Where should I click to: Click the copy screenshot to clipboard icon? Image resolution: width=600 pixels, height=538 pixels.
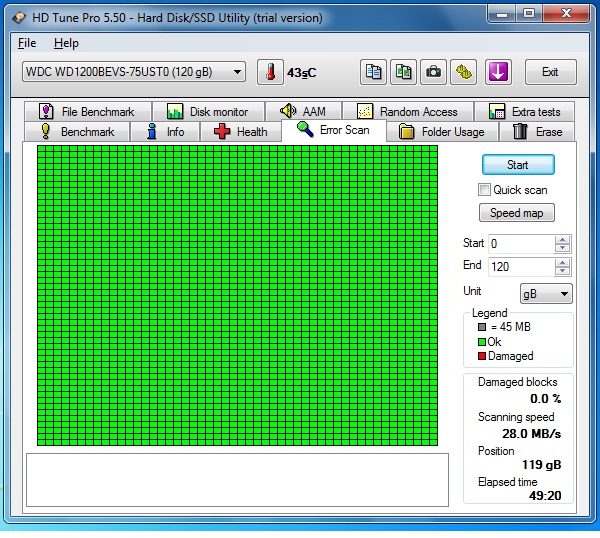click(403, 72)
